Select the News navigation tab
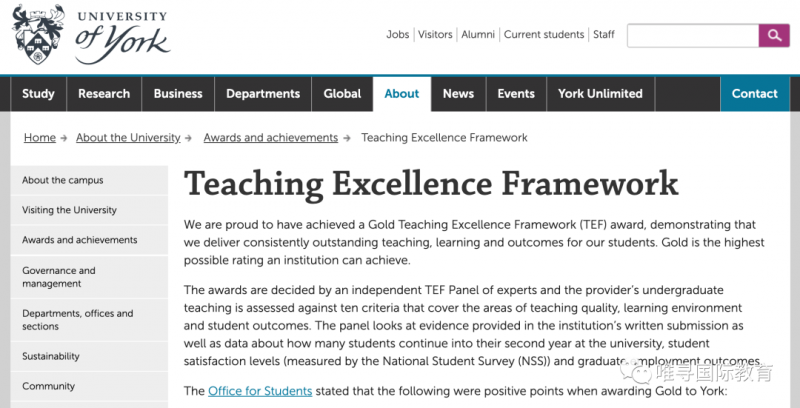 (x=458, y=94)
